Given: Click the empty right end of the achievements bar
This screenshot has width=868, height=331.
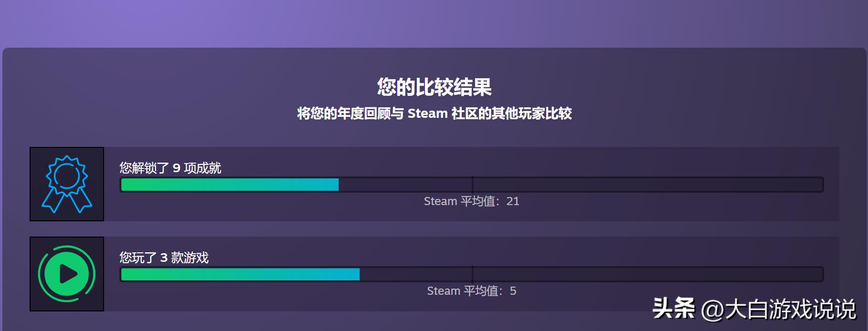Looking at the screenshot, I should coord(788,185).
